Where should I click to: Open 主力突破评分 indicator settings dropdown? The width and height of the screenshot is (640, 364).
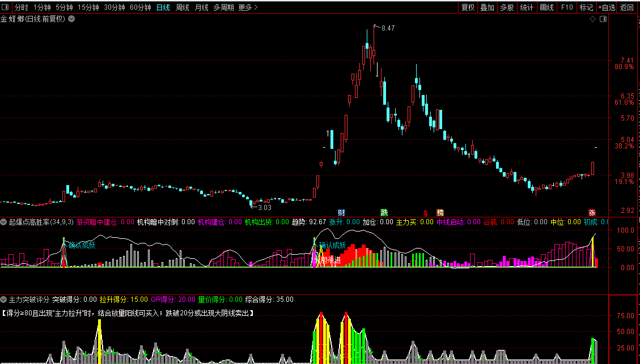tap(4, 299)
